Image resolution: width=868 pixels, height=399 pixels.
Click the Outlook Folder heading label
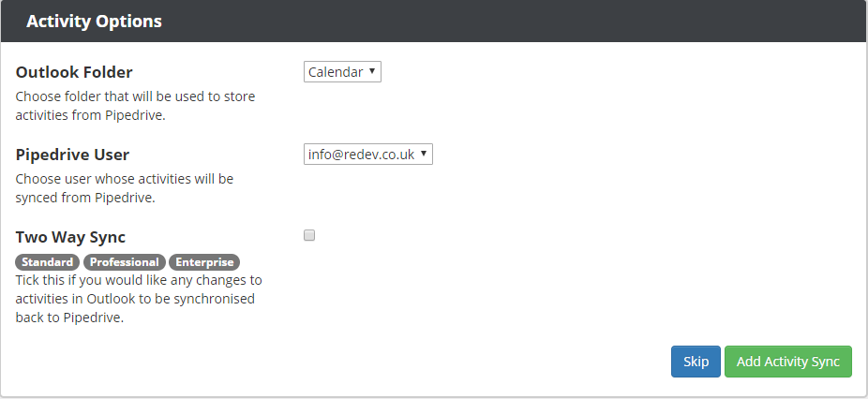tap(74, 72)
